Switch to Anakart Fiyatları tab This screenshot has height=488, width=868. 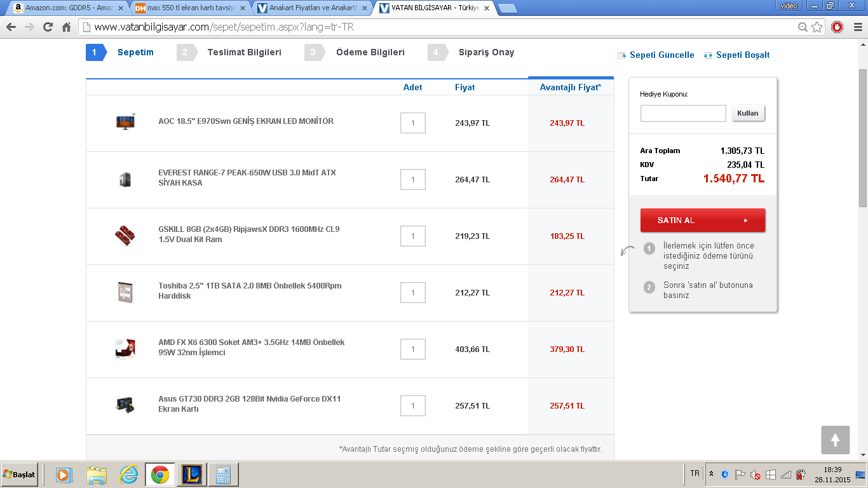(x=313, y=8)
